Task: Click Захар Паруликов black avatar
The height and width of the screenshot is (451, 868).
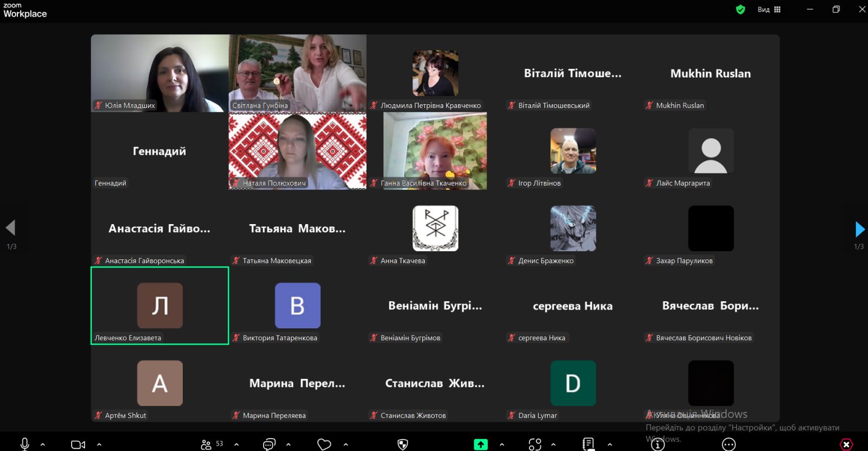Action: [711, 228]
